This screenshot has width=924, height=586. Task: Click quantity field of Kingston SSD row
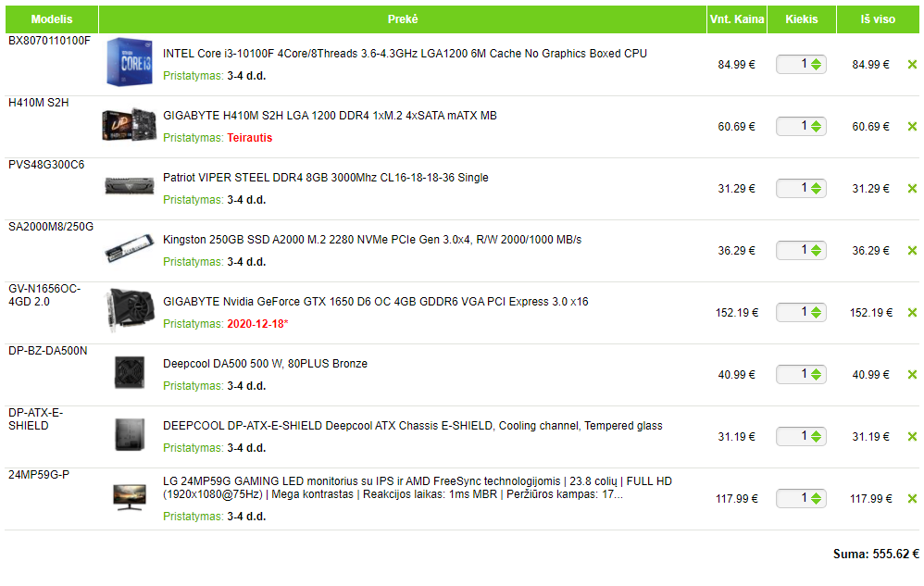(801, 250)
